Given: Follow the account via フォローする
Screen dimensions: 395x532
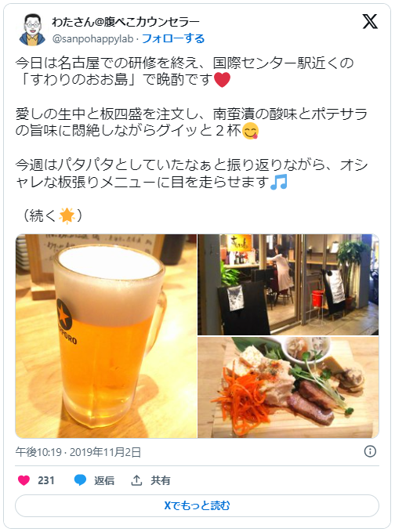Looking at the screenshot, I should [173, 38].
